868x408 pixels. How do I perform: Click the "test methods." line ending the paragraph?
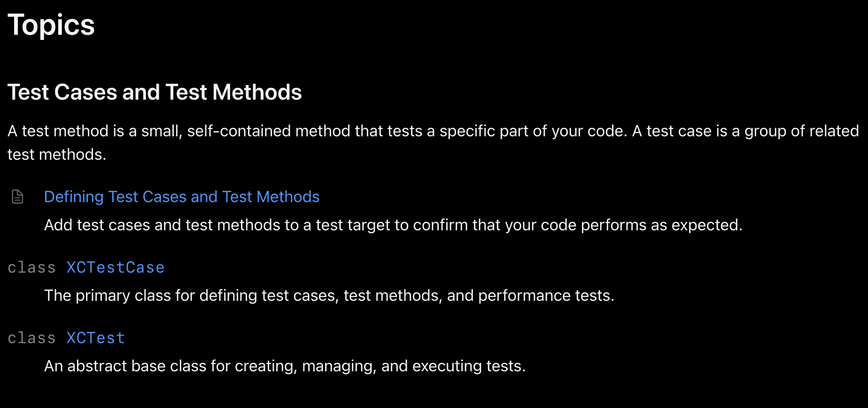click(x=57, y=155)
